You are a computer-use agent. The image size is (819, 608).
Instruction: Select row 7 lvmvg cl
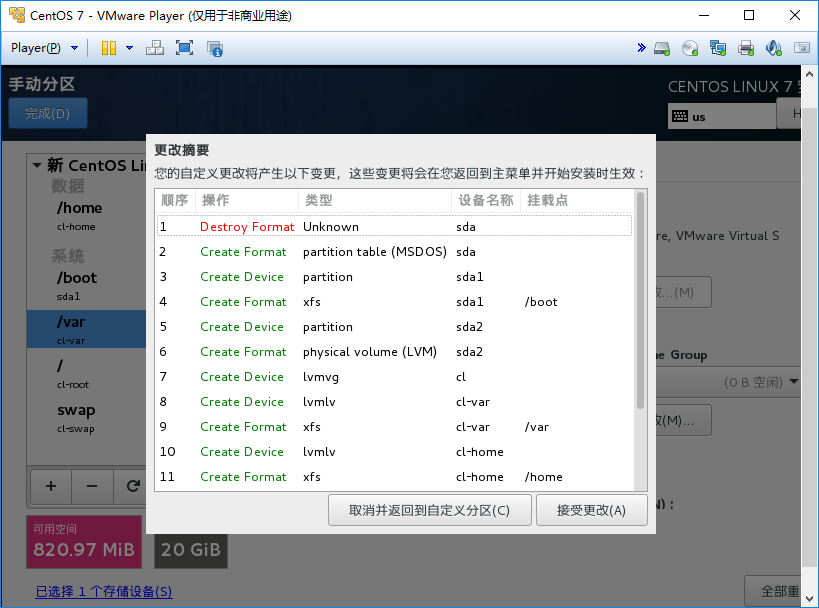point(394,377)
